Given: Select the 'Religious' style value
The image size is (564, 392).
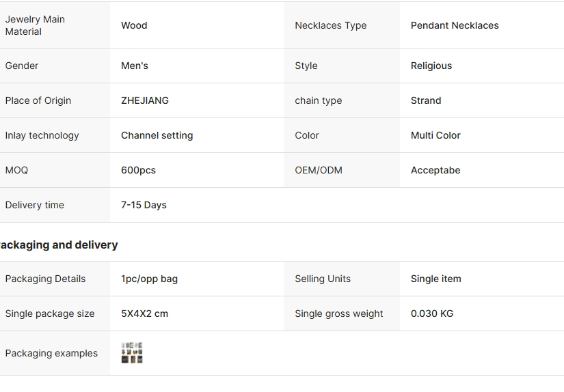Looking at the screenshot, I should click(431, 66).
